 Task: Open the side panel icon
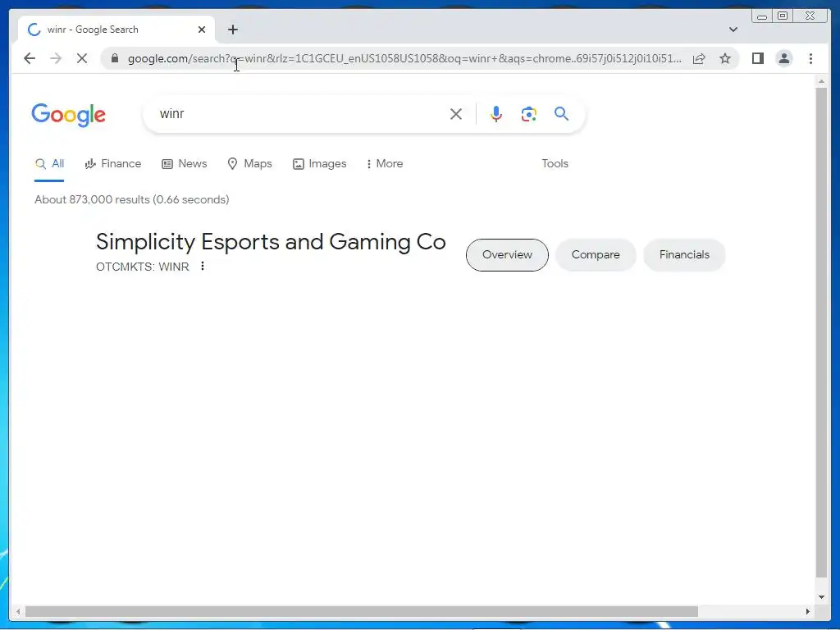757,58
